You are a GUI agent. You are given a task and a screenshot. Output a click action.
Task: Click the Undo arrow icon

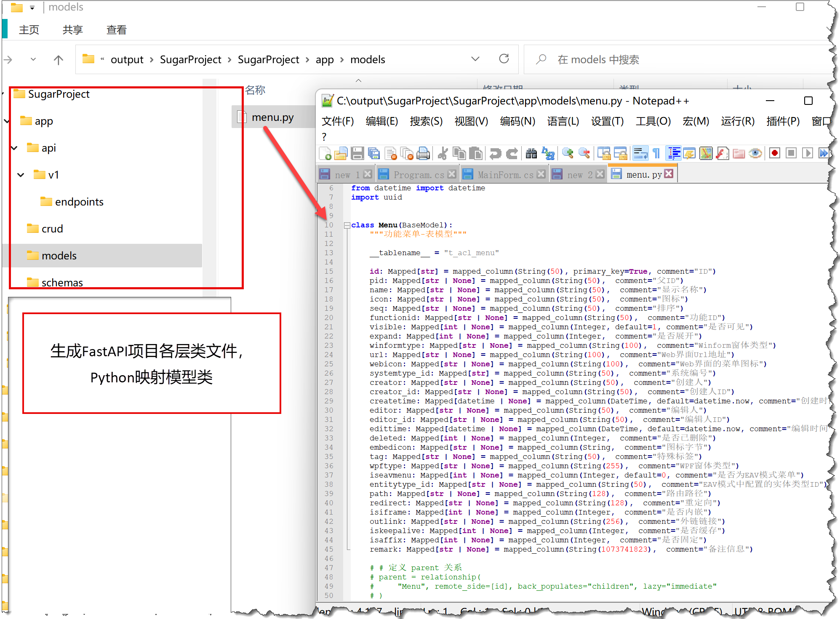click(x=495, y=154)
